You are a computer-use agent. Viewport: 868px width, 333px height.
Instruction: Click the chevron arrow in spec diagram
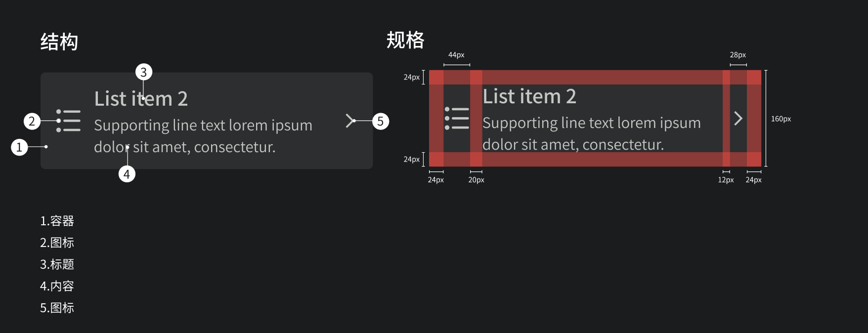(738, 119)
